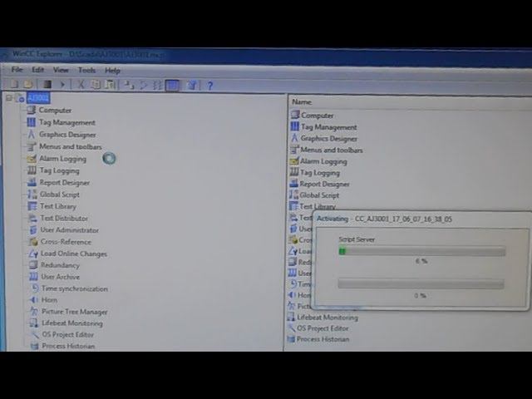Click Graphics Designer icon in Name list
The height and width of the screenshot is (399, 532).
(x=294, y=138)
